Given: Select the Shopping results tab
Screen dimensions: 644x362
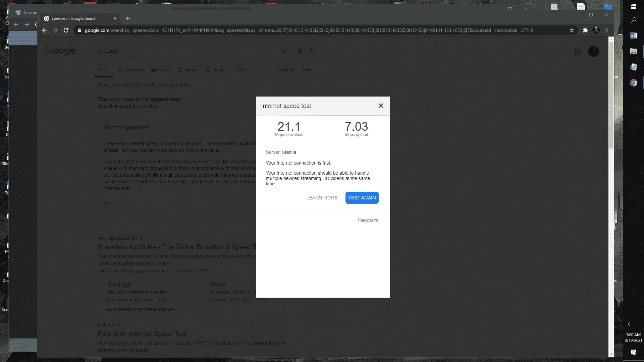Looking at the screenshot, I should 130,70.
